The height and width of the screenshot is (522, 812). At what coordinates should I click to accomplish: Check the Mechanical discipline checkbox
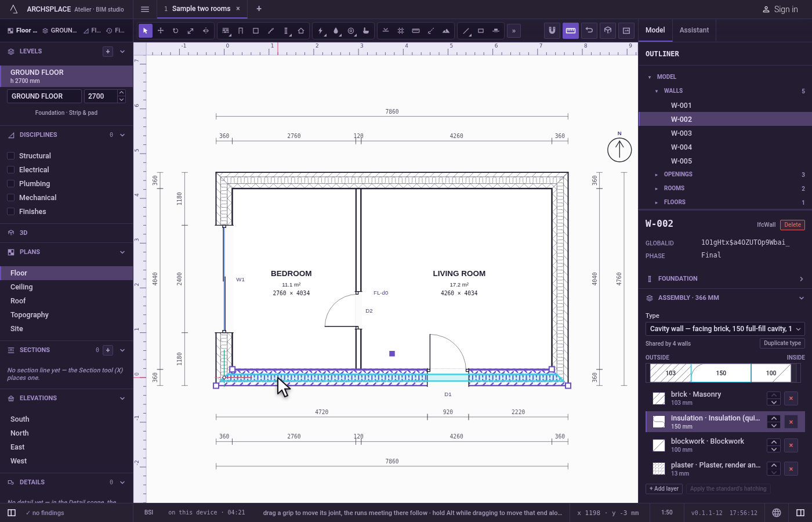[10, 197]
